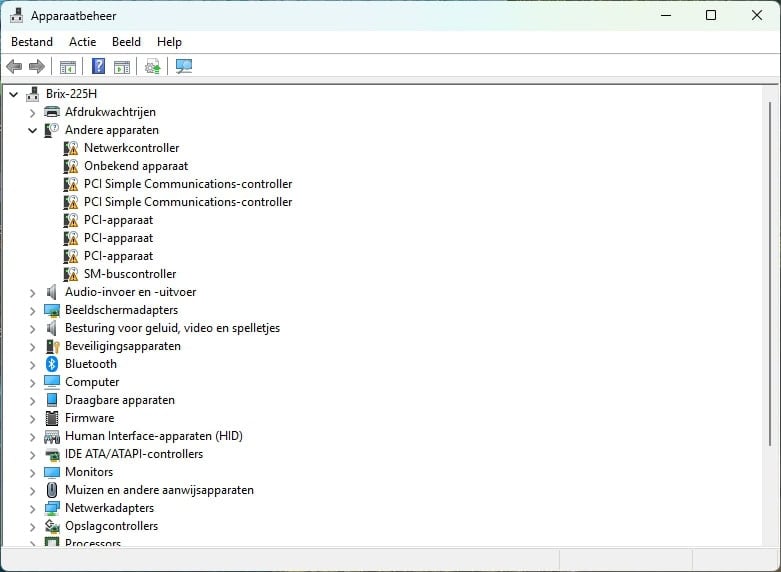The height and width of the screenshot is (572, 781).
Task: Collapse the Andere apparaten category
Action: (x=33, y=130)
